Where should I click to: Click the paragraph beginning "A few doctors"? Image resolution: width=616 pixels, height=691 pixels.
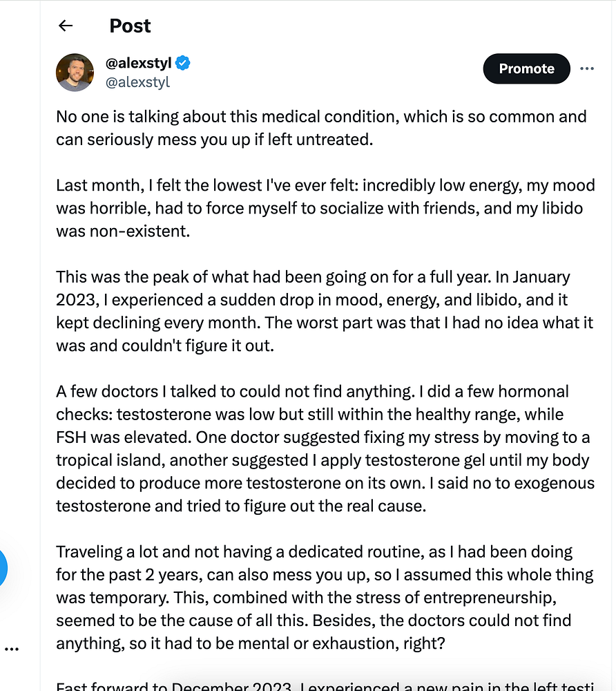coord(323,448)
